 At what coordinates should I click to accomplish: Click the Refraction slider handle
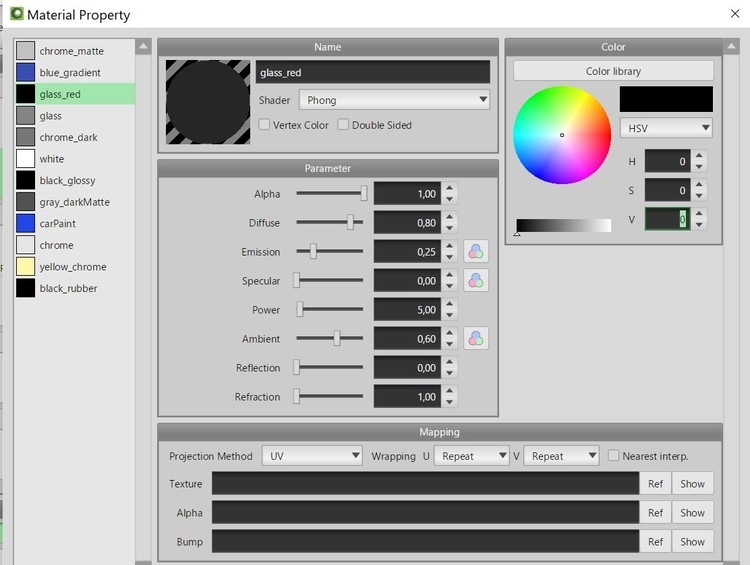(x=297, y=396)
